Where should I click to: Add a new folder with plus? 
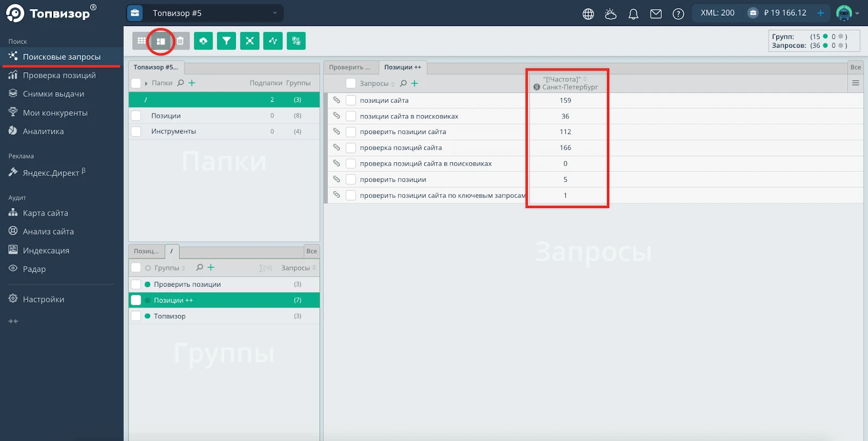click(192, 83)
